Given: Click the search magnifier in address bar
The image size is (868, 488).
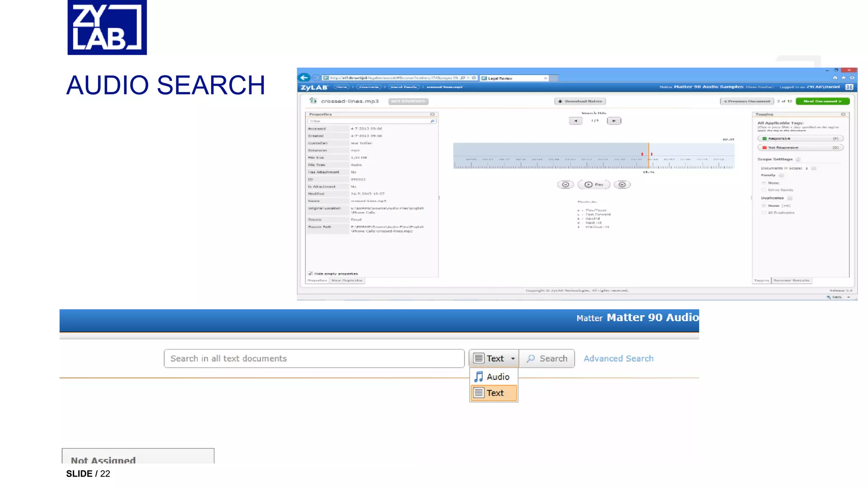Looking at the screenshot, I should tap(462, 78).
